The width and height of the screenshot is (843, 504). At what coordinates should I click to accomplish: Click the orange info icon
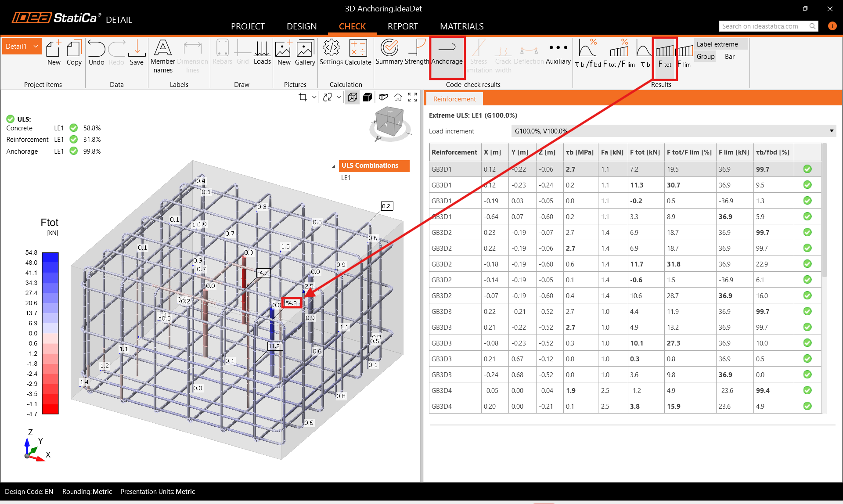(832, 26)
